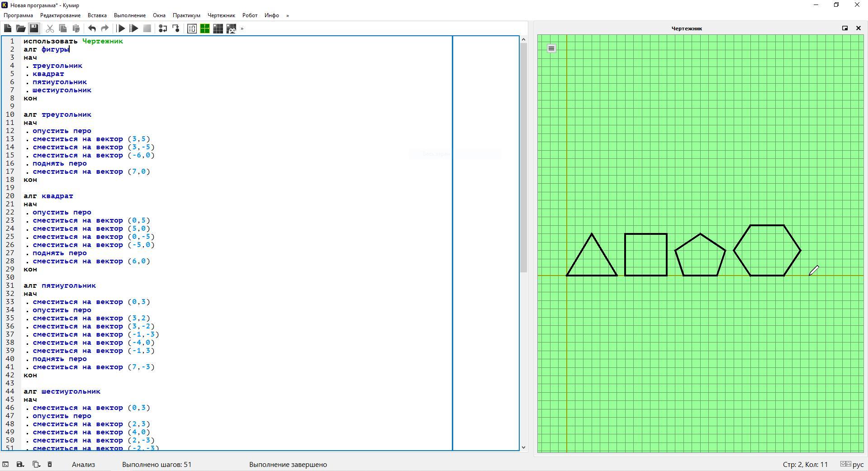Open copy-output dropdown in status bar

tap(36, 464)
